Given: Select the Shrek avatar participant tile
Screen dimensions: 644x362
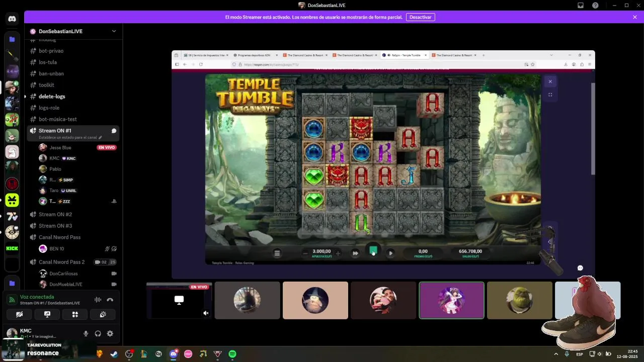Looking at the screenshot, I should 519,300.
